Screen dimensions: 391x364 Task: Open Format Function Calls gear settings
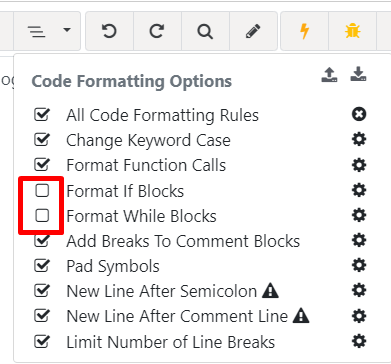359,165
